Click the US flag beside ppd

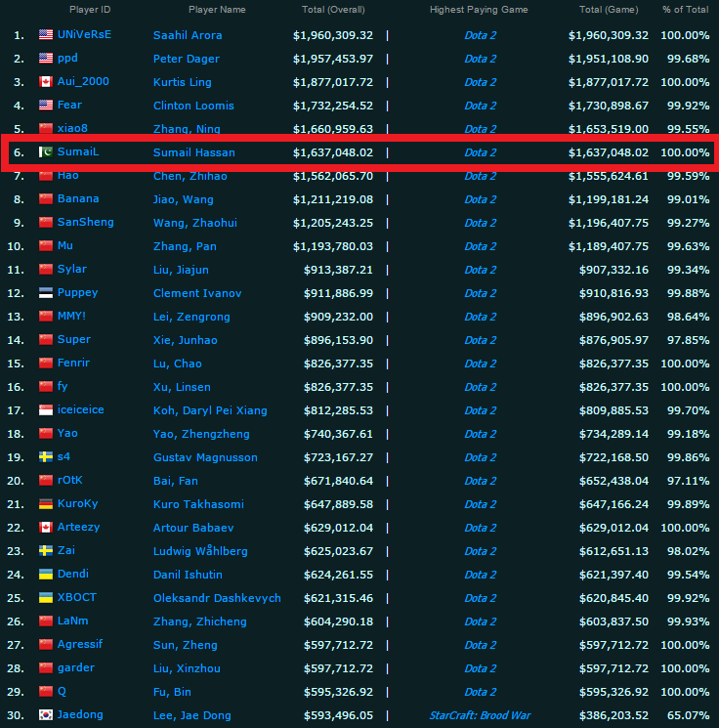46,58
